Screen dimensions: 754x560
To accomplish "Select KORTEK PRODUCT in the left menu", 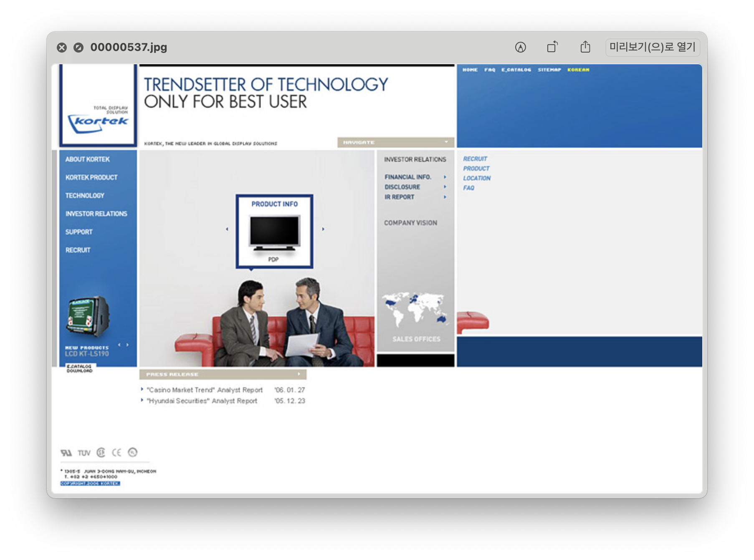I will [91, 177].
